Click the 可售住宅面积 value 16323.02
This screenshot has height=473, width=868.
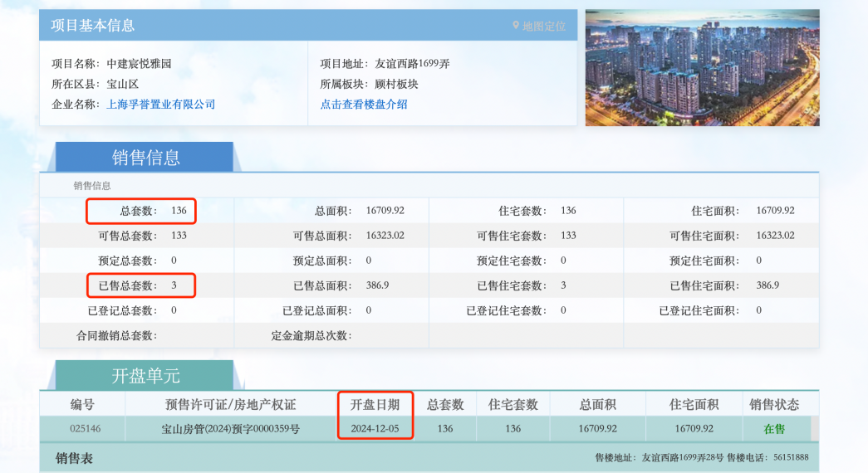tap(775, 235)
